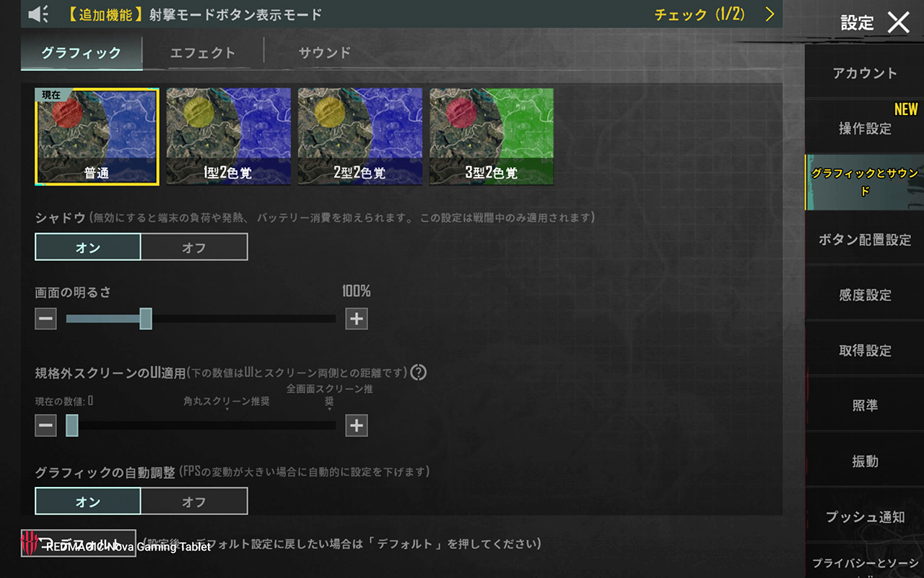Click the speaker announcement icon

tap(38, 14)
